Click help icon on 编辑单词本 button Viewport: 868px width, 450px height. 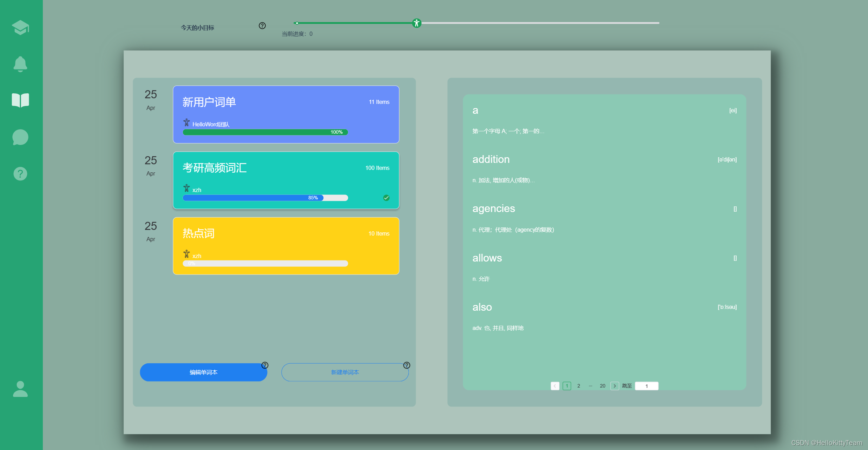(265, 365)
